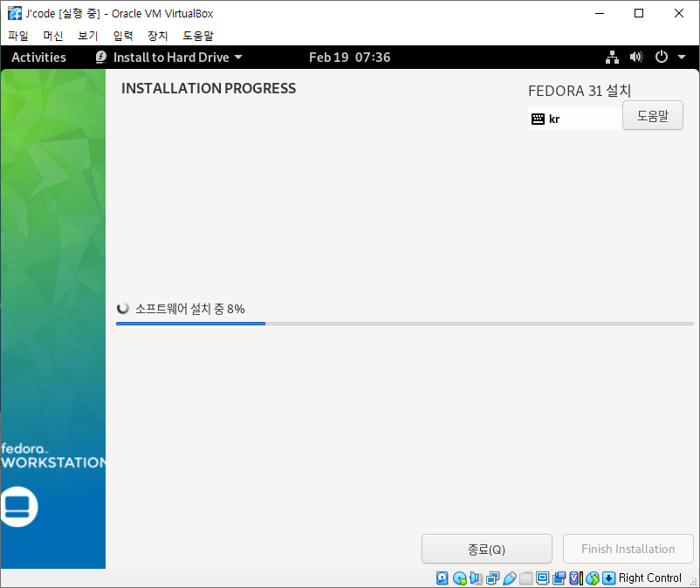700x588 pixels.
Task: Click the Activities button
Action: (38, 57)
